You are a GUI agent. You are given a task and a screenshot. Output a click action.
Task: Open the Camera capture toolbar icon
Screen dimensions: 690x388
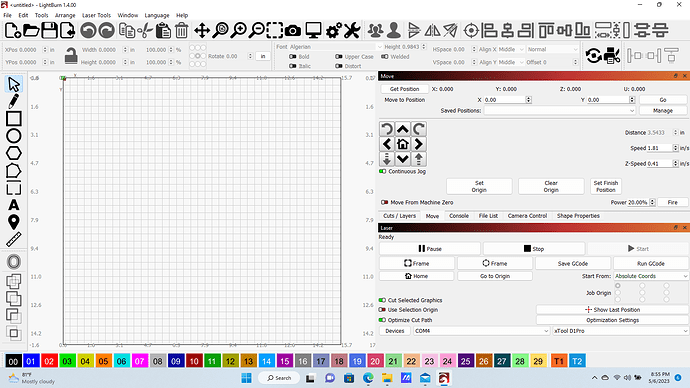point(293,30)
